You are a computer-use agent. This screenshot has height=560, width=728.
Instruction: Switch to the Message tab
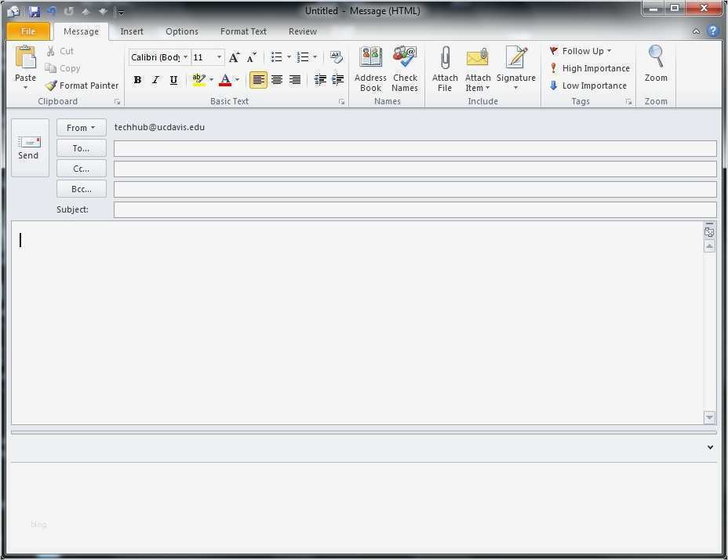click(82, 31)
